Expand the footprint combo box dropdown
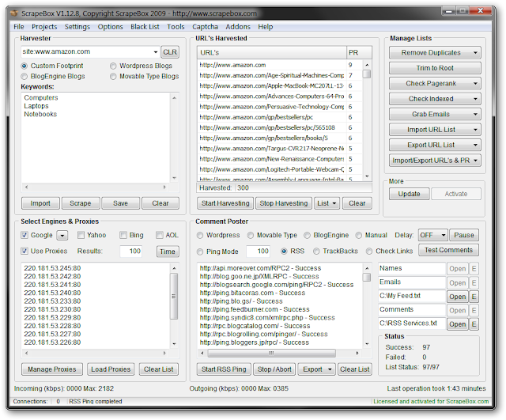This screenshot has width=506, height=420. [x=156, y=52]
